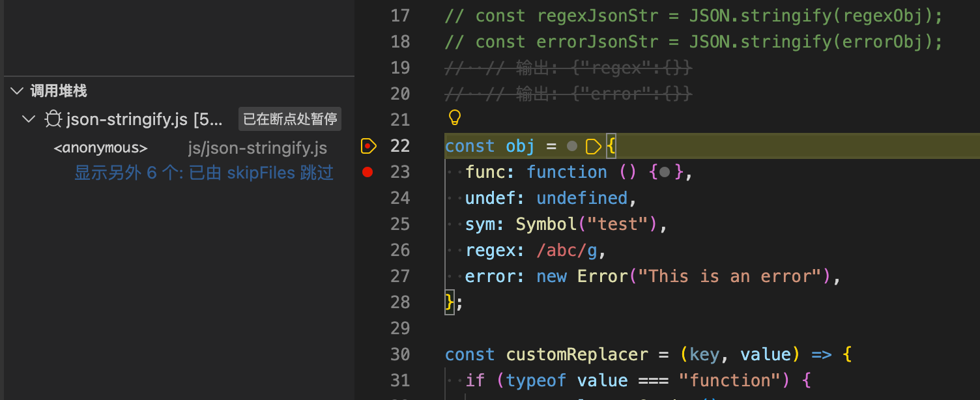Image resolution: width=980 pixels, height=400 pixels.
Task: Click the obj variable name on line 22
Action: [x=521, y=146]
